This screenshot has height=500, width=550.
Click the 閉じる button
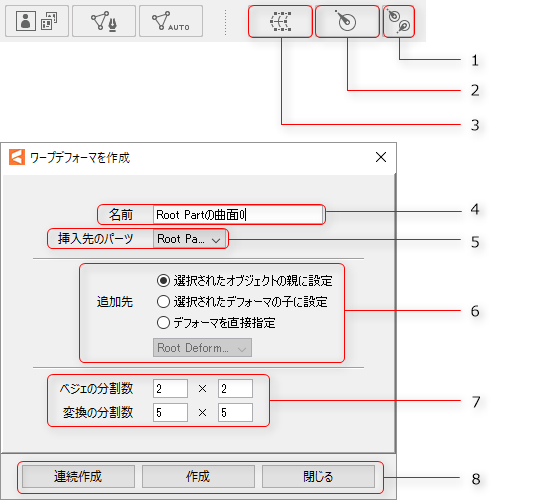(x=318, y=476)
